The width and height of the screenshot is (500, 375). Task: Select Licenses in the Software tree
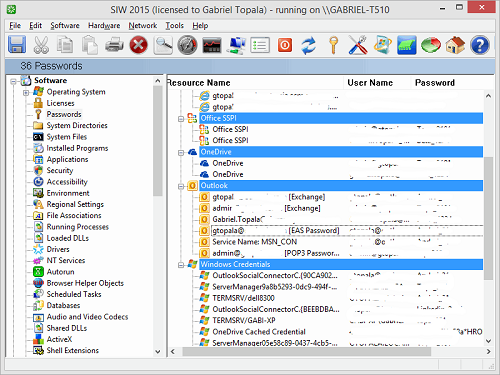pyautogui.click(x=60, y=103)
